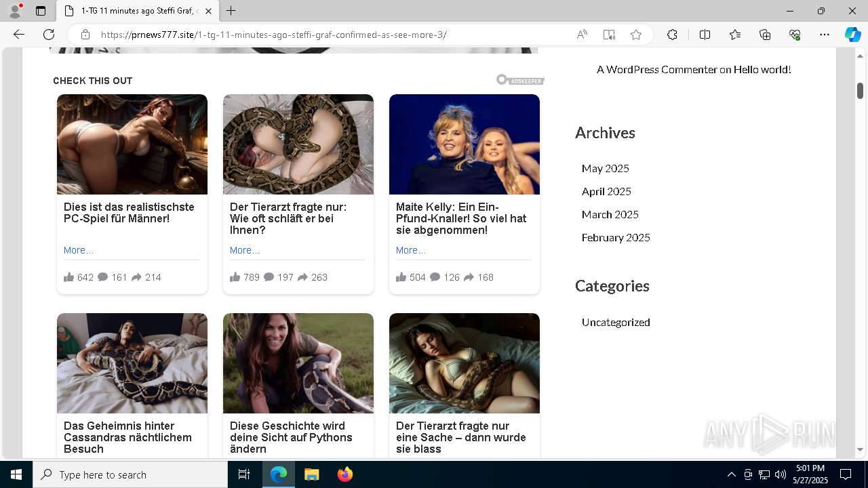This screenshot has height=488, width=868.
Task: Open File Explorer from taskbar
Action: (311, 474)
